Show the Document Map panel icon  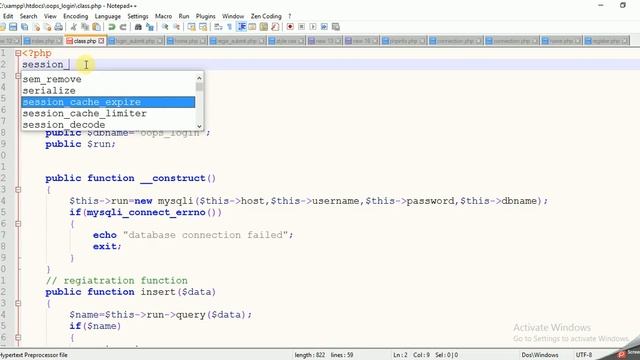pos(264,27)
